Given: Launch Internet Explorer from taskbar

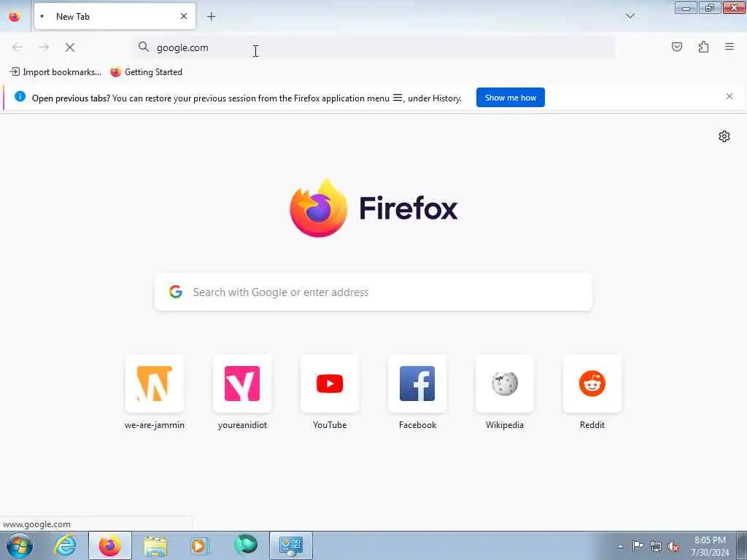Looking at the screenshot, I should 65,545.
